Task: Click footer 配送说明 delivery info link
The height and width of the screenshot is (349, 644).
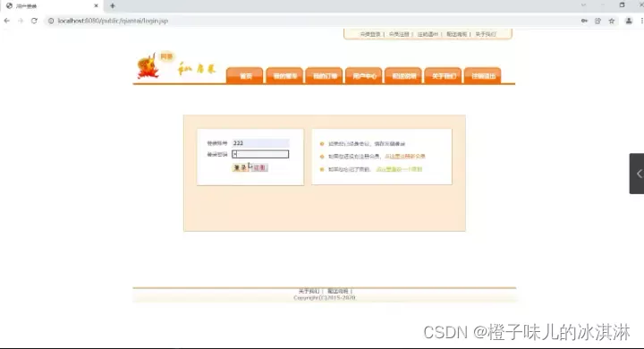Action: click(x=337, y=291)
